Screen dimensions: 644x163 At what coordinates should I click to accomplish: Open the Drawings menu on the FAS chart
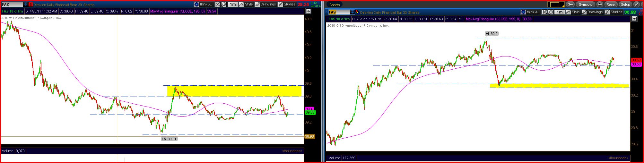click(x=592, y=12)
